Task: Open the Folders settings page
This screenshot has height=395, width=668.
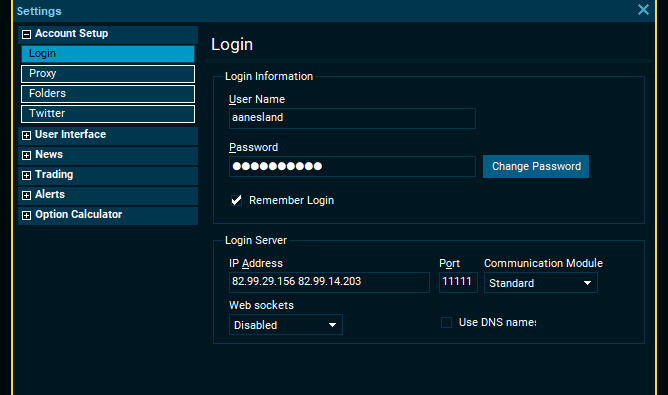Action: [x=108, y=94]
